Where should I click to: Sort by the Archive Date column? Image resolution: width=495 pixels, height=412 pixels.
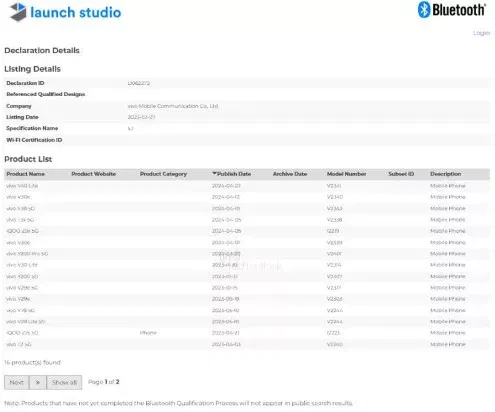(290, 174)
